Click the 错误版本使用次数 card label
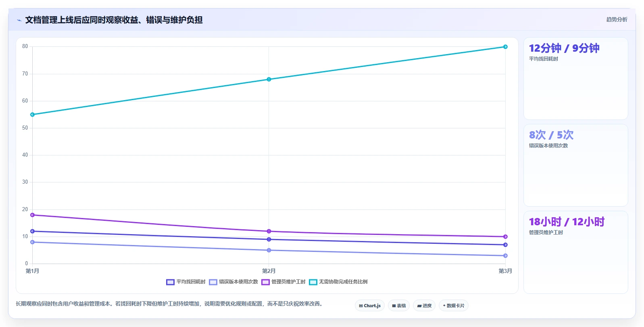 (x=548, y=146)
